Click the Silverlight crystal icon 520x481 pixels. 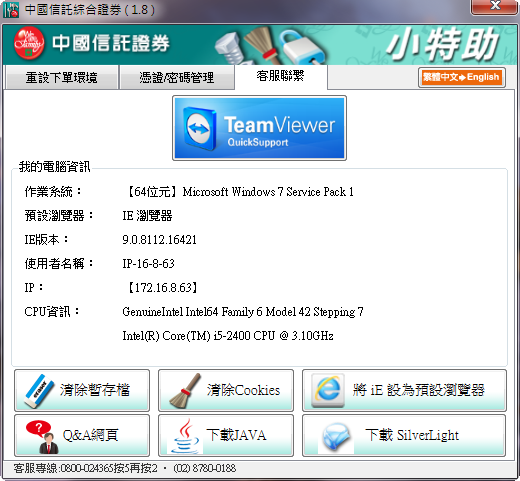336,436
